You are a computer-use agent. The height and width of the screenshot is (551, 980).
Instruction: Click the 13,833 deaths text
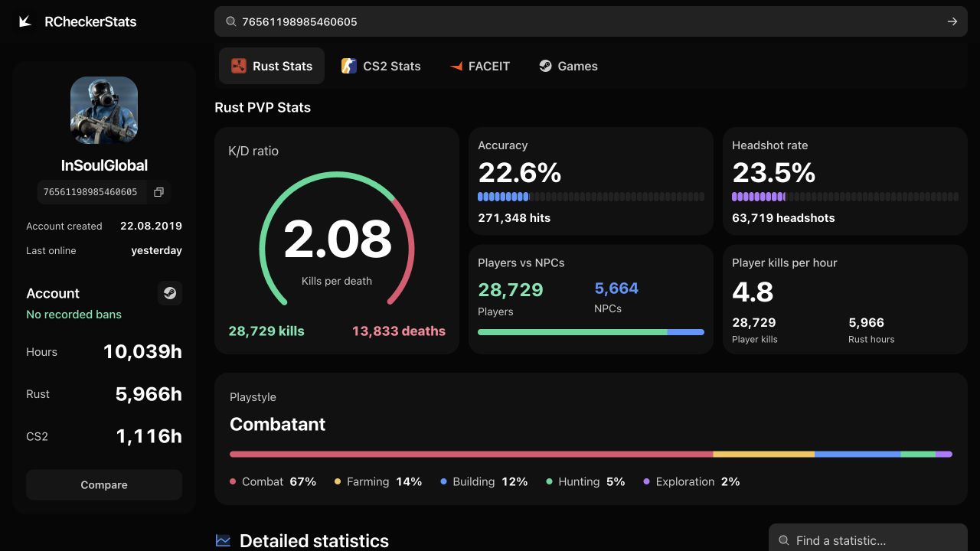coord(399,331)
